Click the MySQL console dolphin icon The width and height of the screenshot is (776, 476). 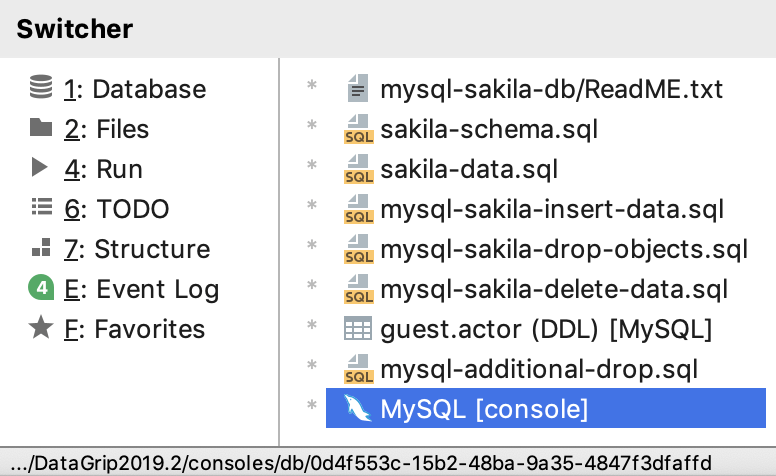(358, 409)
